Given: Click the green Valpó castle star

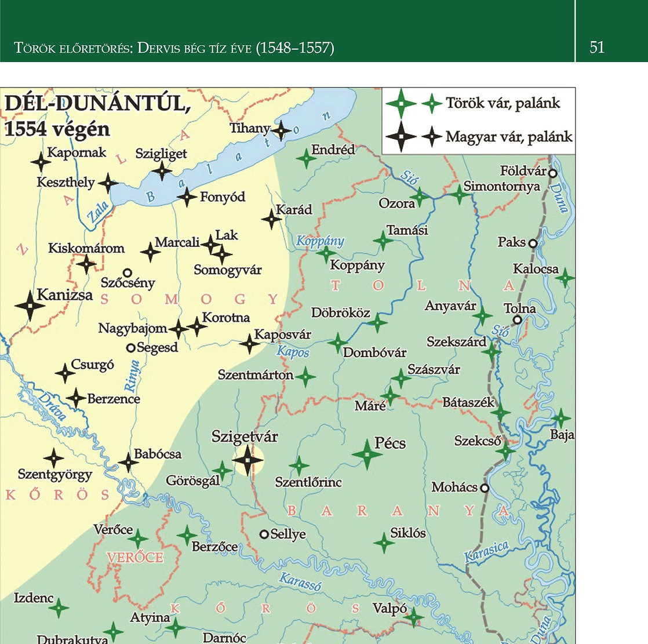Looking at the screenshot, I should click(413, 616).
